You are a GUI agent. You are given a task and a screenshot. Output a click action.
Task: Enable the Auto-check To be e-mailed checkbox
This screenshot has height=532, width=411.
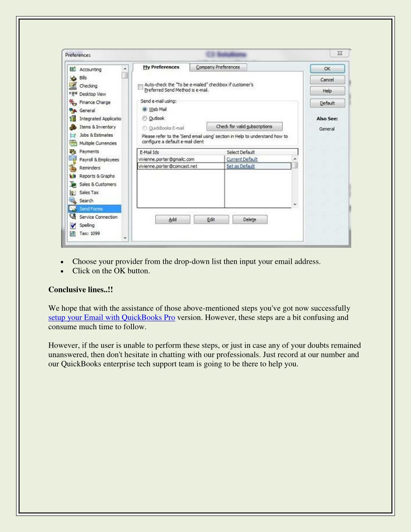click(140, 87)
